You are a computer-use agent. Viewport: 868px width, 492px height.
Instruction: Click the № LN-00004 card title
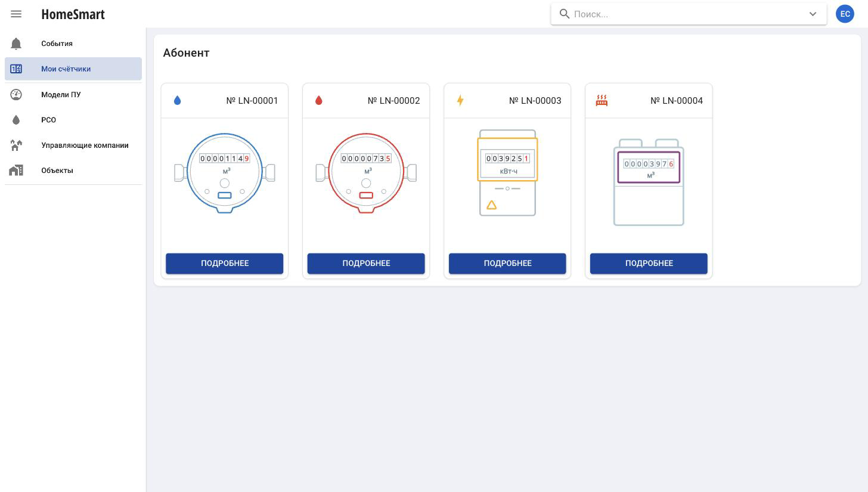pos(677,101)
